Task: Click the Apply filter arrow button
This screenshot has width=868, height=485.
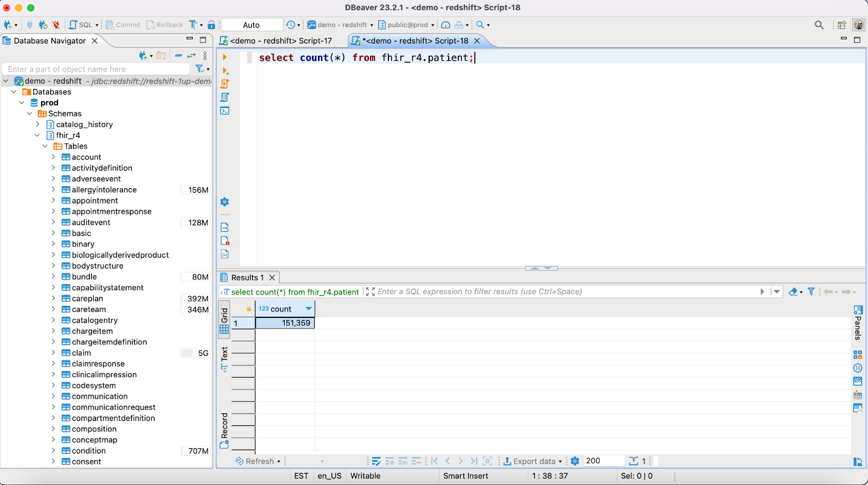Action: [762, 292]
